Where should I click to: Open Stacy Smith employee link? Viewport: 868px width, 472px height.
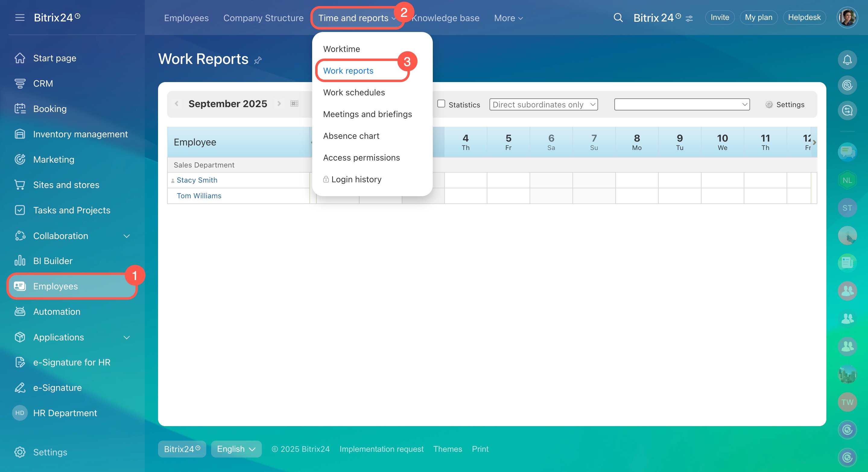pyautogui.click(x=197, y=180)
